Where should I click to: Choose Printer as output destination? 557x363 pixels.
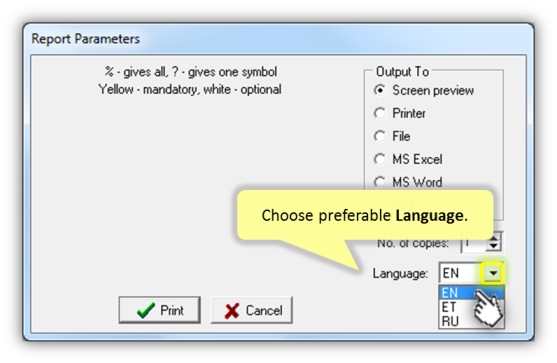coord(379,113)
